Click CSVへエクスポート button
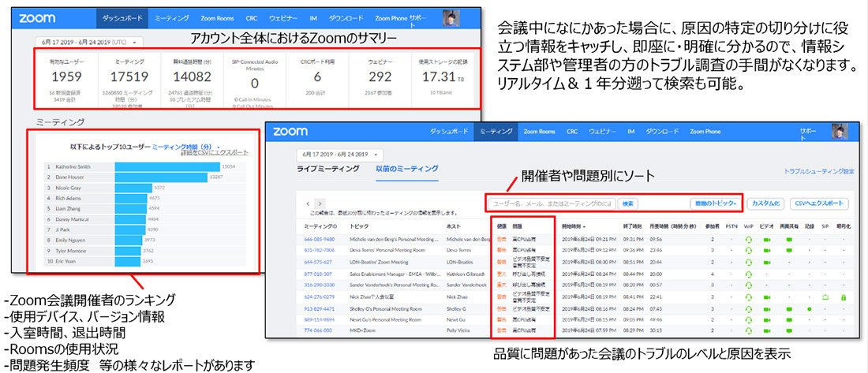868x373 pixels. coord(819,203)
